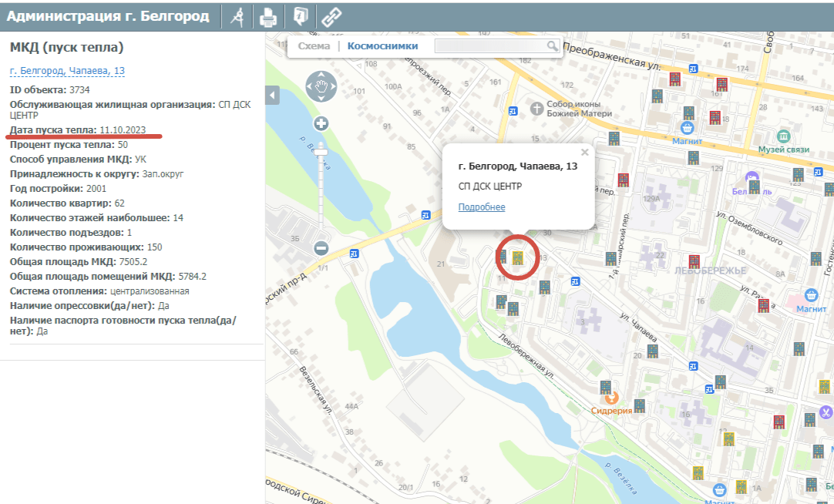Click address link г. Белгород, Чапаева, 13

[67, 71]
